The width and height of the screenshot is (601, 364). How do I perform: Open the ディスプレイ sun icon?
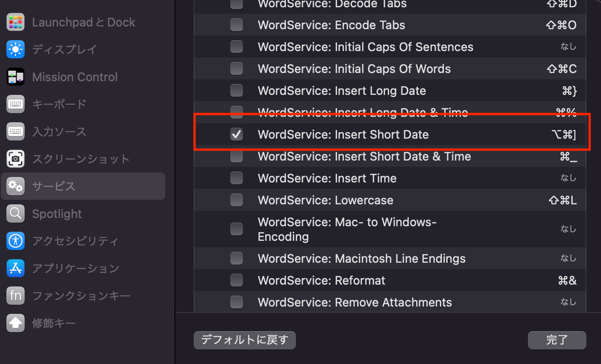(16, 49)
